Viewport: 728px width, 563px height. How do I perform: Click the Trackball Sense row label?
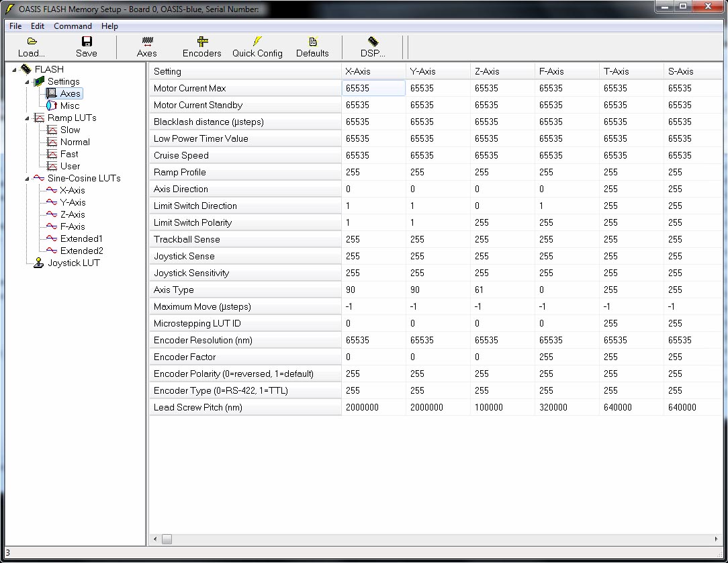tap(245, 239)
